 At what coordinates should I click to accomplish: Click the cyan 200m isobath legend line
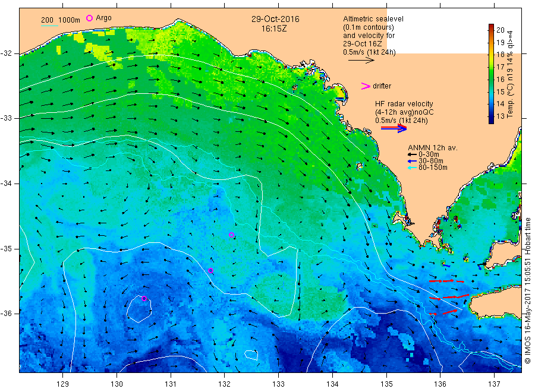point(49,25)
